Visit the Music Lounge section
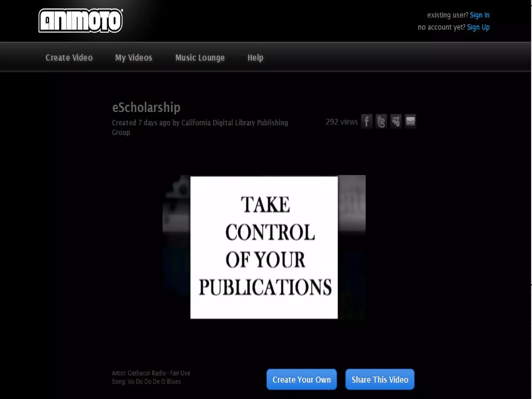The height and width of the screenshot is (399, 532). pos(200,58)
